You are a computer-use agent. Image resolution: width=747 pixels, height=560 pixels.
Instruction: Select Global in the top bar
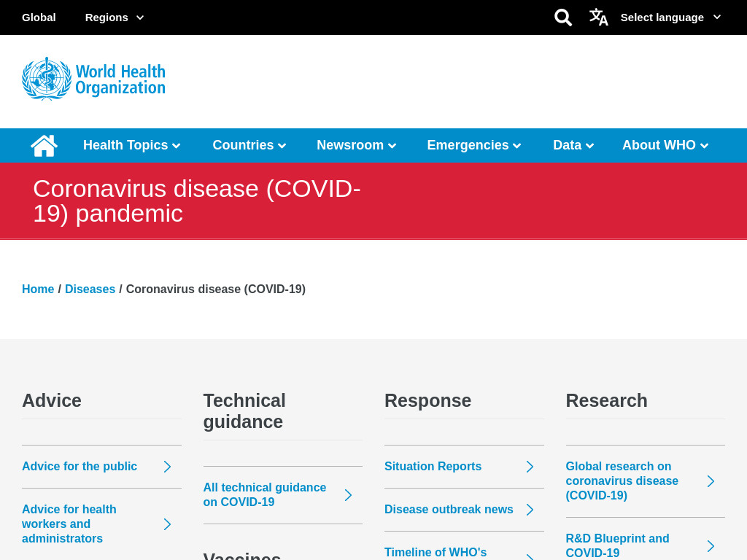tap(39, 17)
